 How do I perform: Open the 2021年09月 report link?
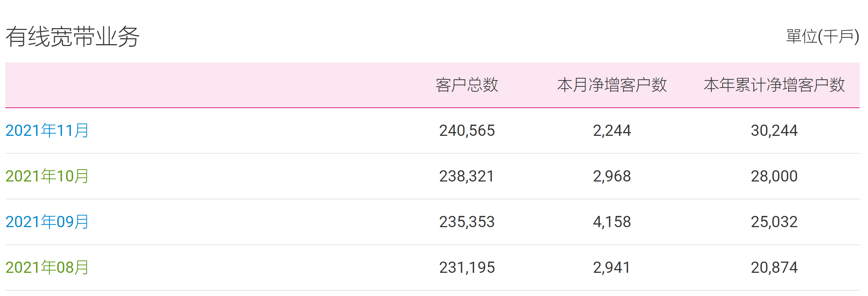tap(47, 222)
